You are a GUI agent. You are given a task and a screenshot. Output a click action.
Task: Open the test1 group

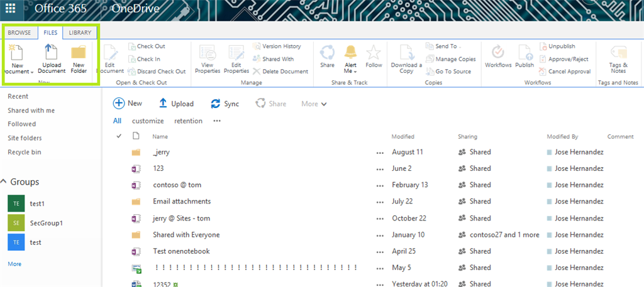tap(27, 203)
